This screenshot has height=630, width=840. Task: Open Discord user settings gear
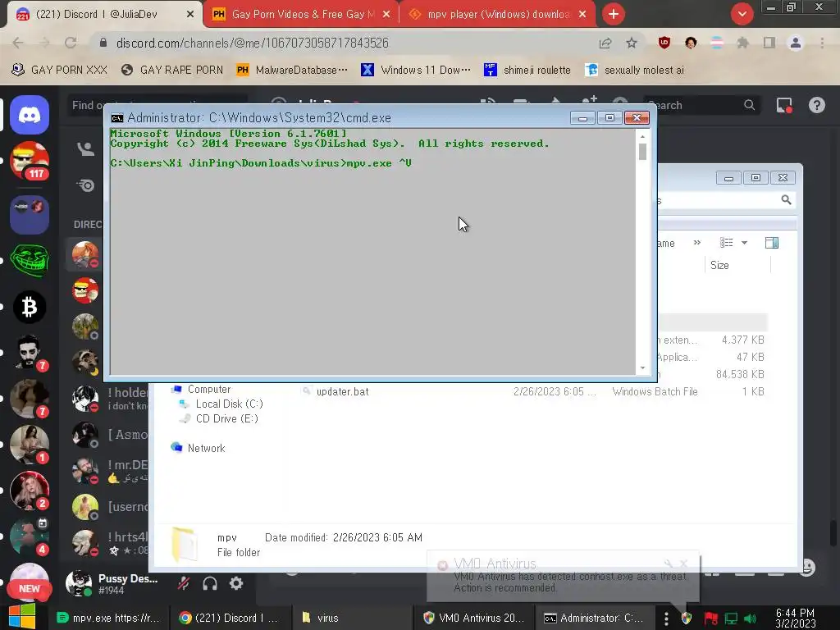click(x=236, y=583)
